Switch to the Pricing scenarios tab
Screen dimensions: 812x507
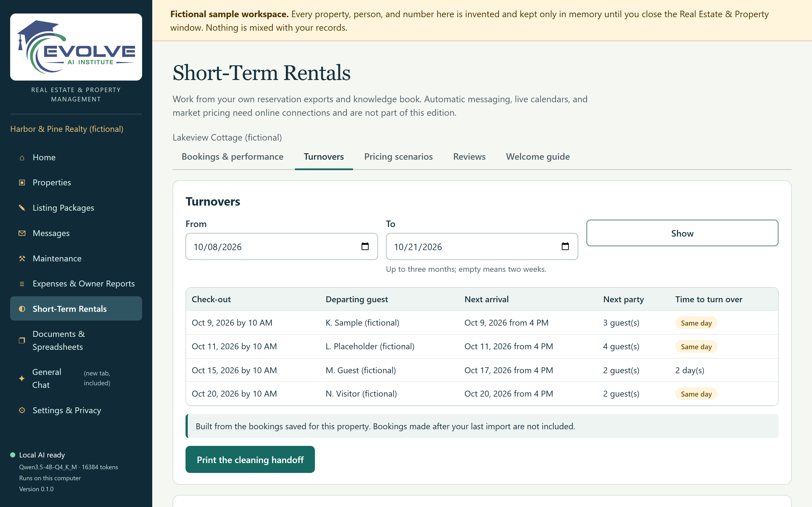pyautogui.click(x=398, y=157)
